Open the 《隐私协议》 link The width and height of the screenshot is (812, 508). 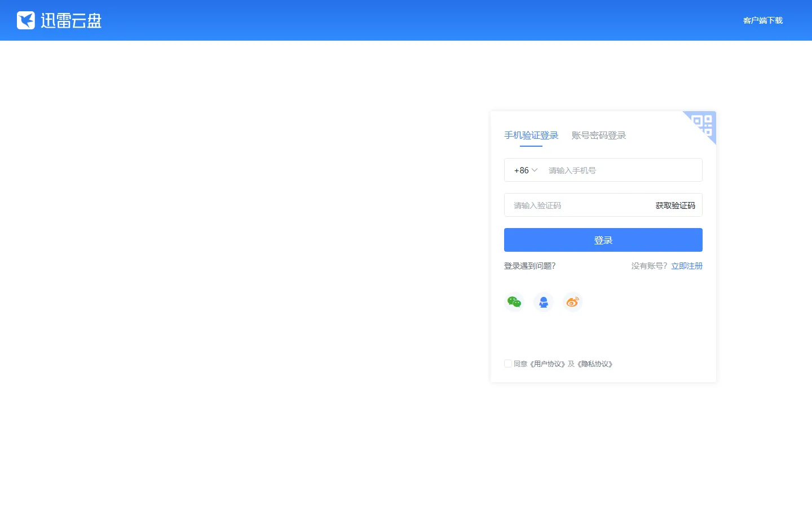click(595, 364)
